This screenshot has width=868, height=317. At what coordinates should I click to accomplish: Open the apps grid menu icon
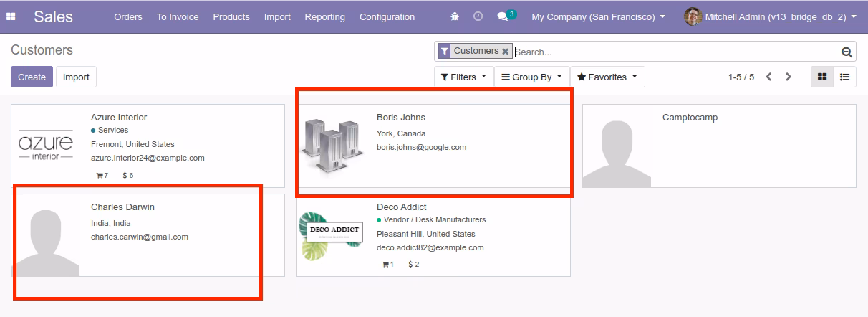(x=11, y=16)
